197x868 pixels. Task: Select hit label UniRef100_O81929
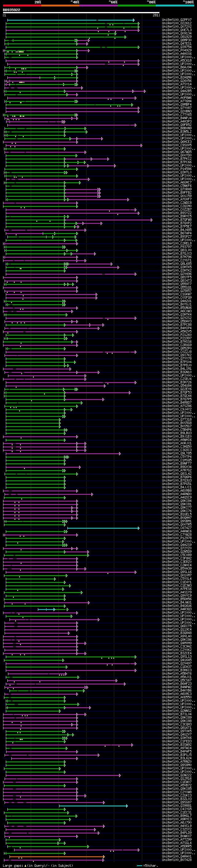click(x=177, y=37)
